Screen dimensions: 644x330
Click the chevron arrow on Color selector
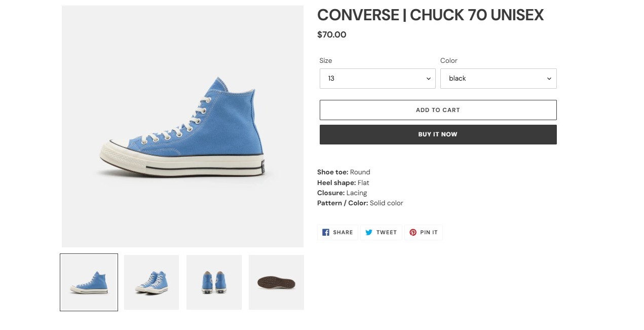pos(549,79)
